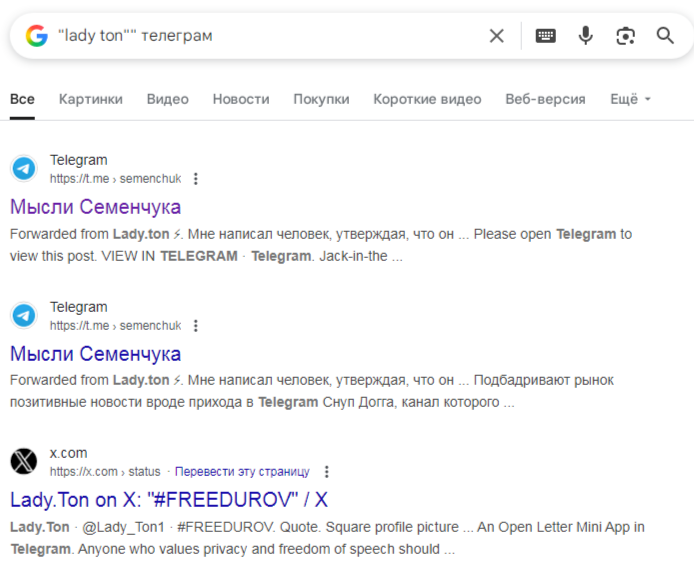Viewport: 694px width, 579px height.
Task: Click Telegram favicon of first result
Action: pos(24,168)
